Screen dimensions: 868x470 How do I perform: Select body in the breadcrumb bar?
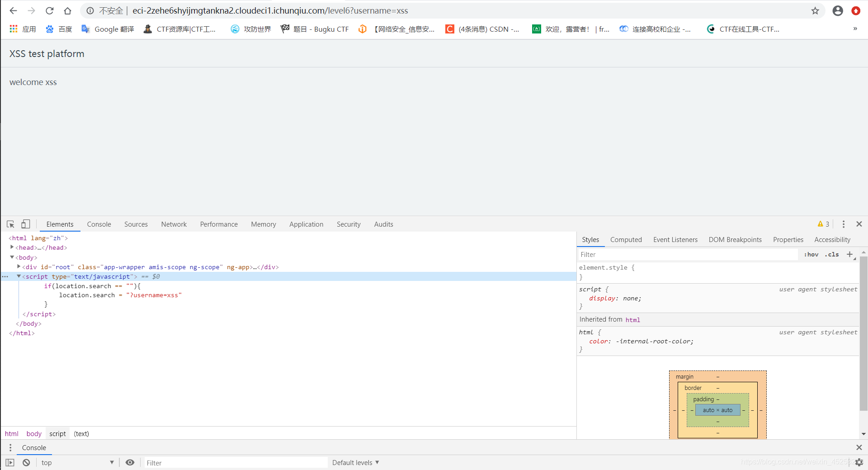tap(34, 433)
